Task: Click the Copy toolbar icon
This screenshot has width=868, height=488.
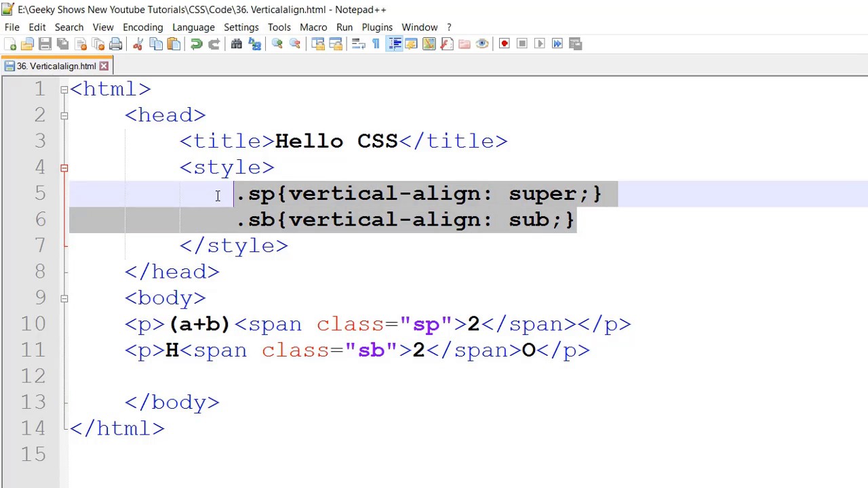Action: pos(156,44)
